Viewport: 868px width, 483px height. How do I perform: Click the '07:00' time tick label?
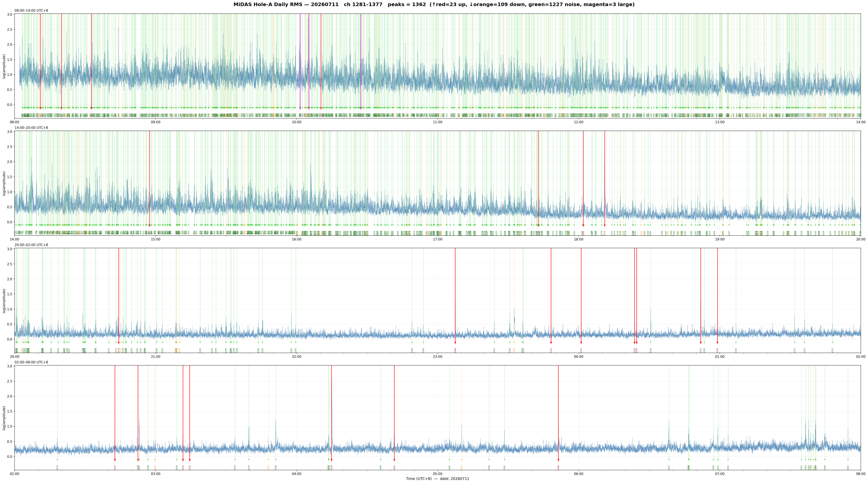click(x=720, y=474)
